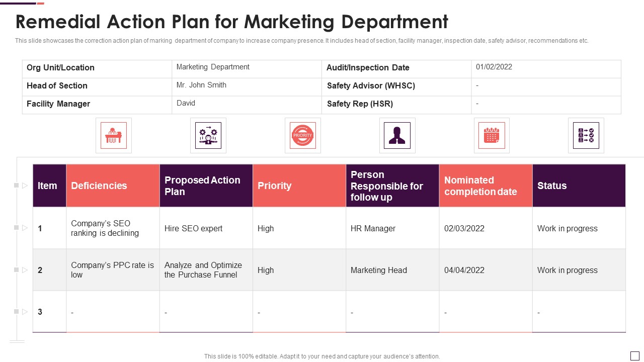The height and width of the screenshot is (362, 644).
Task: Select item number 1 cell
Action: [x=49, y=228]
